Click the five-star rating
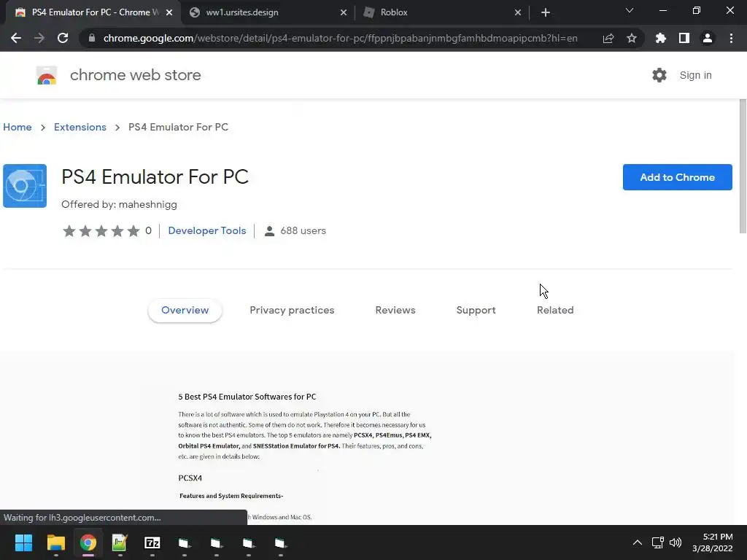Screen dimensions: 747x560 pyautogui.click(x=101, y=231)
